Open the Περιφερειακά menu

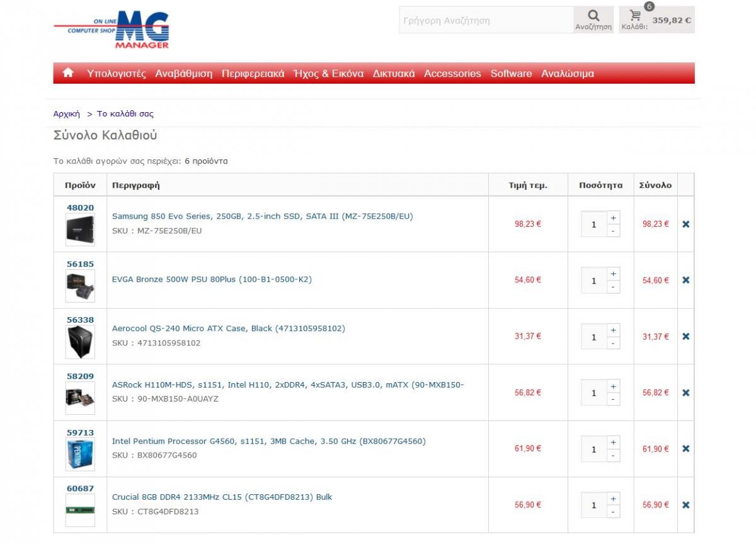253,74
